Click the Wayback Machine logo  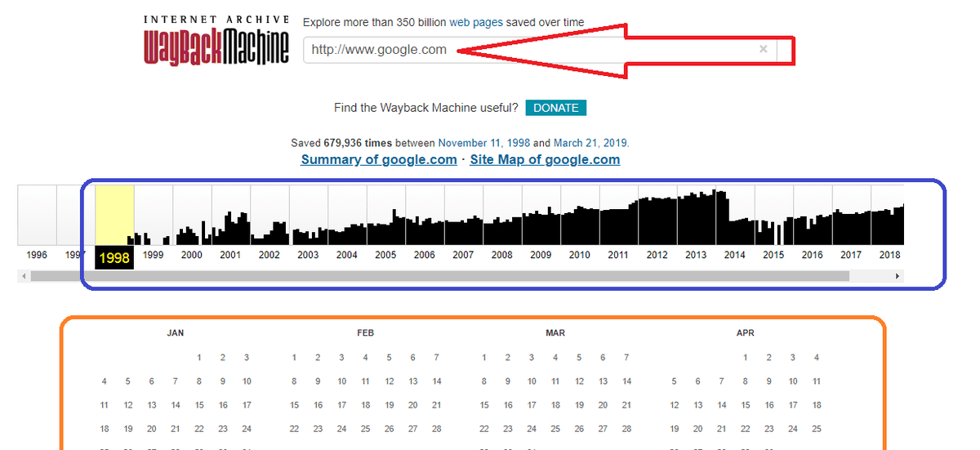[x=216, y=40]
